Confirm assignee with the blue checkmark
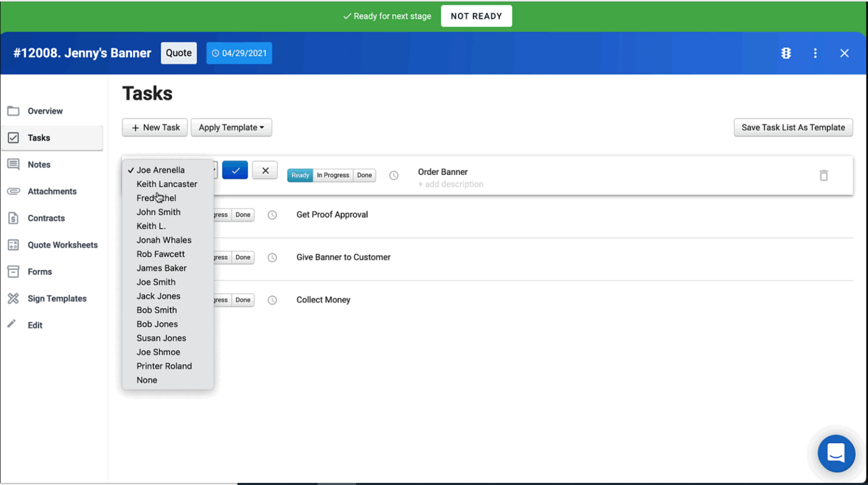The height and width of the screenshot is (485, 868). click(x=235, y=170)
